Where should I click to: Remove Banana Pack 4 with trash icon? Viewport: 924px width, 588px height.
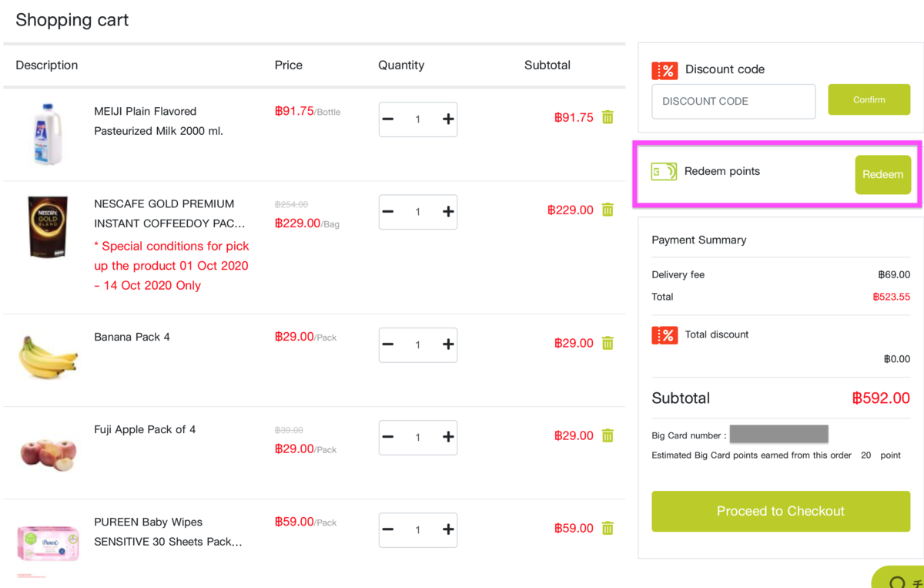click(608, 343)
